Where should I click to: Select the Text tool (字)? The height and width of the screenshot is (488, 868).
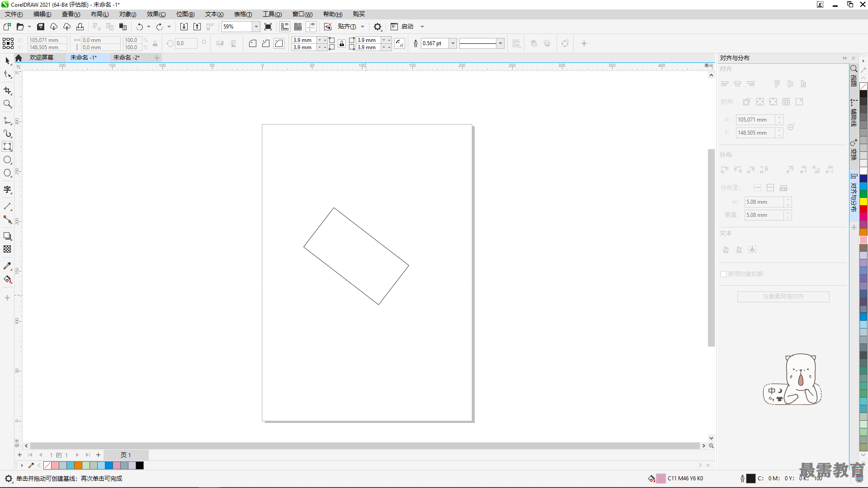click(7, 190)
